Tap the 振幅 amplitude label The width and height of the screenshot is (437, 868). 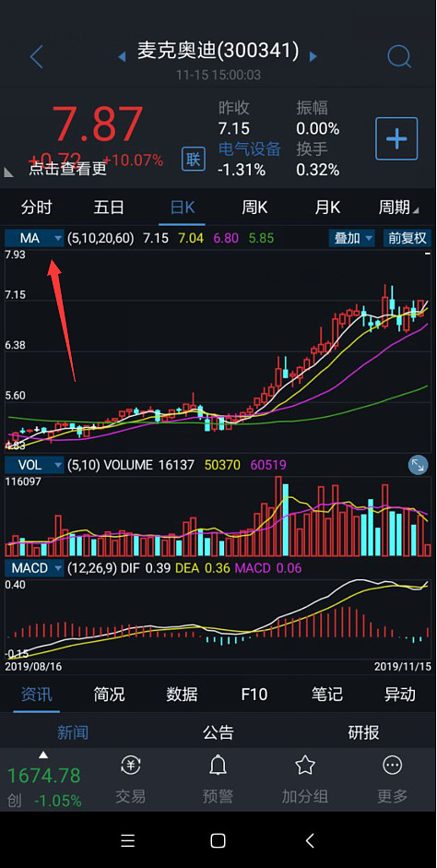312,107
